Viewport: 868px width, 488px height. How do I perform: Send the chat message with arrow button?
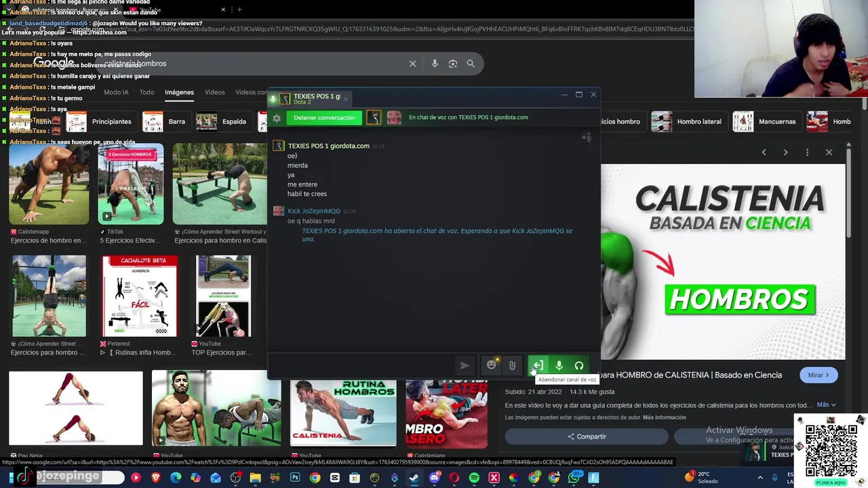pyautogui.click(x=465, y=365)
